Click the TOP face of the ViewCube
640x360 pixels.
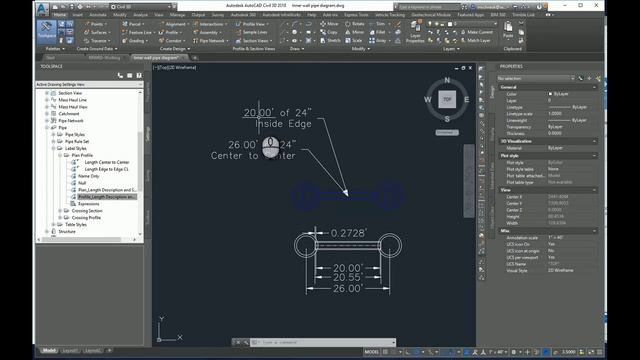(447, 99)
